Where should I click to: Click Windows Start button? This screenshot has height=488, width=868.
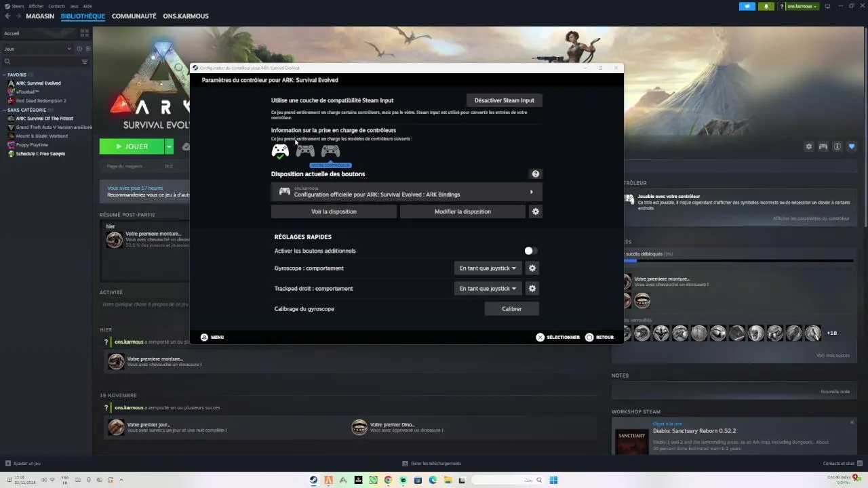click(x=553, y=480)
